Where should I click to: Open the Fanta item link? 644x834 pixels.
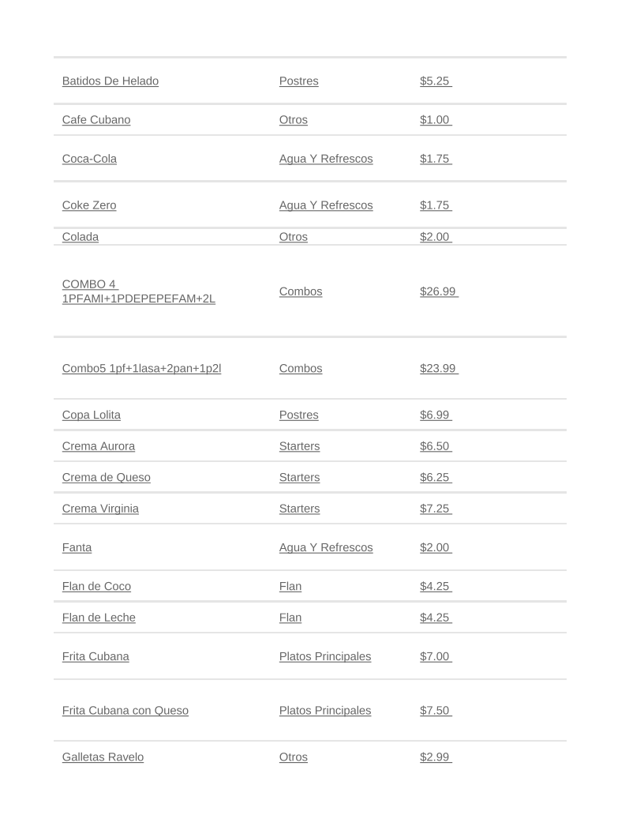pos(77,548)
